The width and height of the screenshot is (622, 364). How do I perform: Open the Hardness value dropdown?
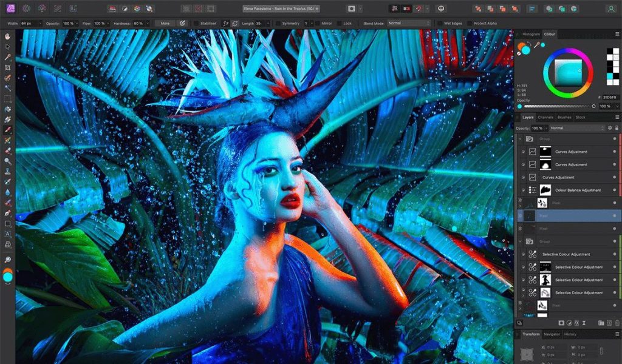[x=147, y=24]
